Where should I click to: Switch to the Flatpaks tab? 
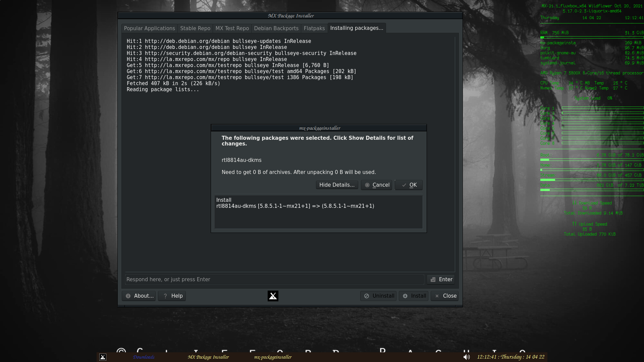(314, 28)
